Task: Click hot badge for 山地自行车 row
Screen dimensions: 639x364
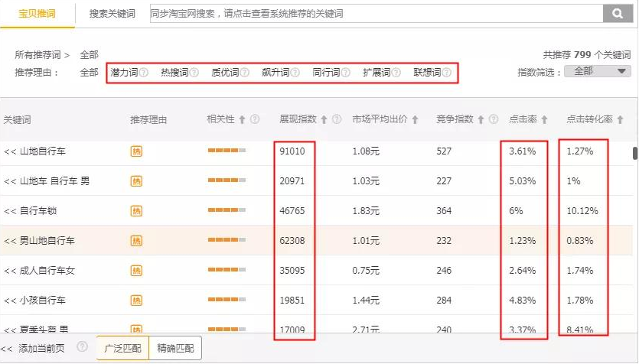Action: (136, 151)
